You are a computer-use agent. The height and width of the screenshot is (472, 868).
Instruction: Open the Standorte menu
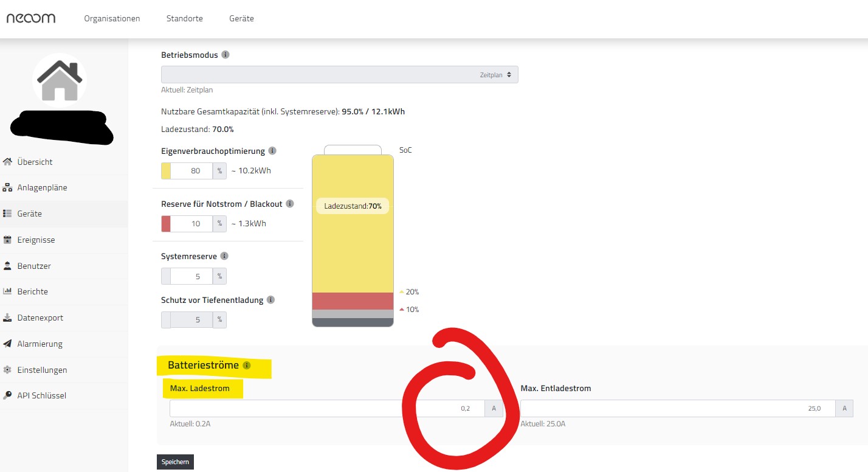[x=184, y=18]
